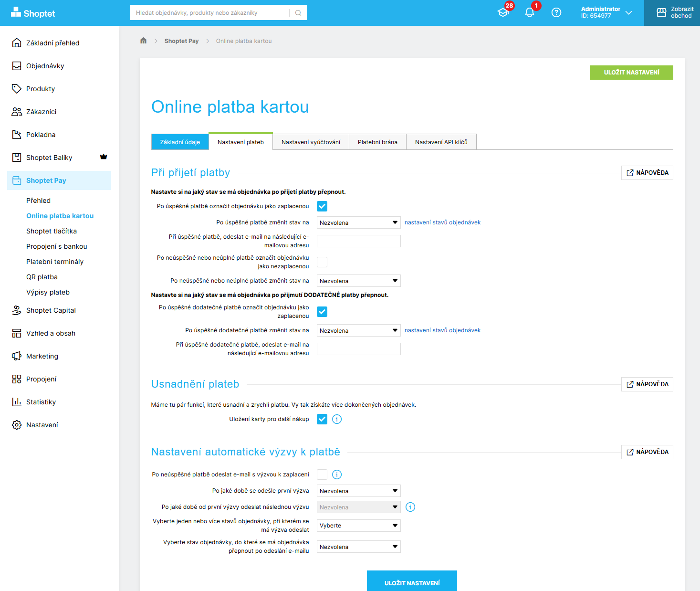Open 'Po úspěšné platbě změnit stav na' dropdown

tap(358, 222)
